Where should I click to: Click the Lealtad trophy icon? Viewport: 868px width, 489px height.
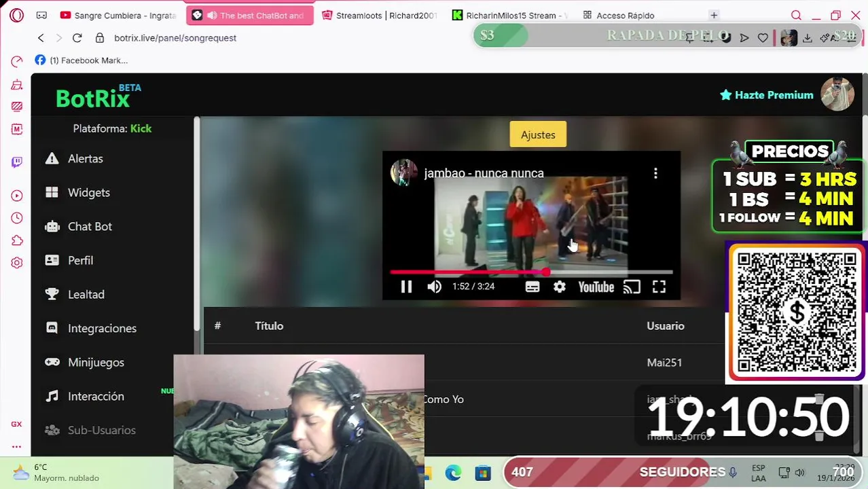click(x=52, y=294)
